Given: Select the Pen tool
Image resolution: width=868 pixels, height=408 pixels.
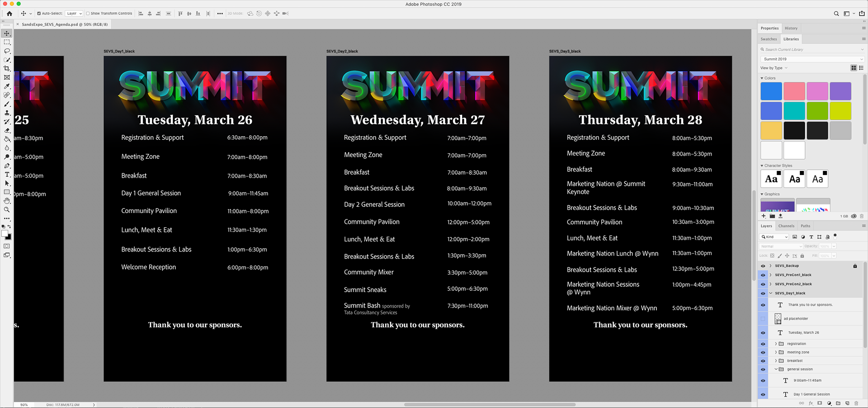Looking at the screenshot, I should pyautogui.click(x=7, y=166).
